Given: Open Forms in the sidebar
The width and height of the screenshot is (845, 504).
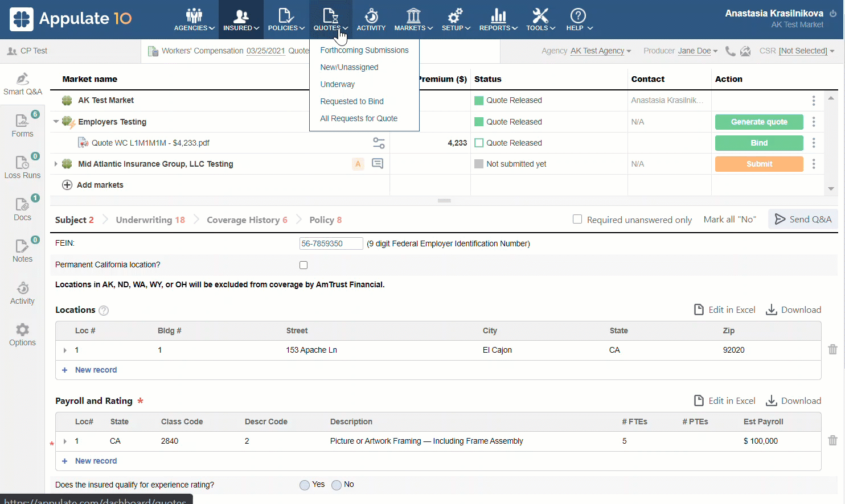Looking at the screenshot, I should (23, 126).
